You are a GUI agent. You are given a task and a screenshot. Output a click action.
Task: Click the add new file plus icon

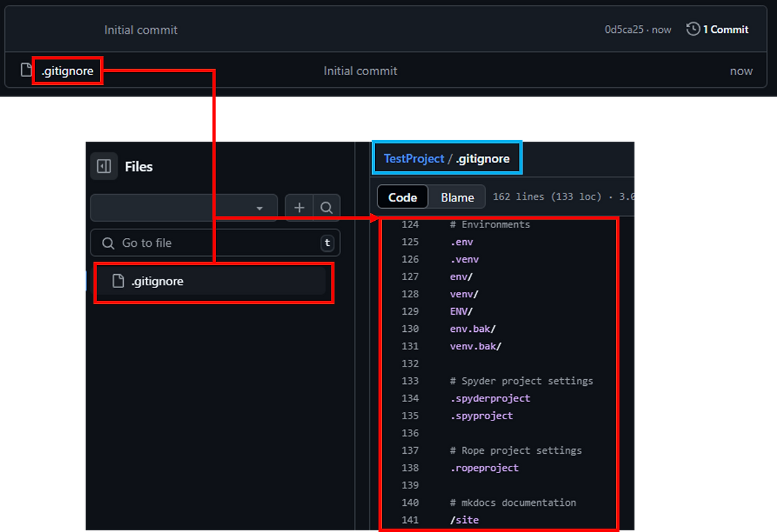tap(299, 207)
